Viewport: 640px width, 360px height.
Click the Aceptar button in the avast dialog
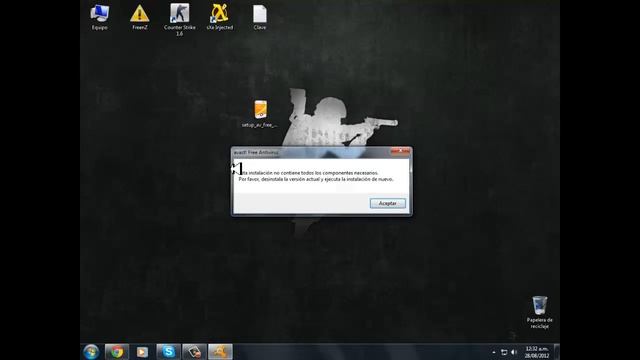[387, 203]
